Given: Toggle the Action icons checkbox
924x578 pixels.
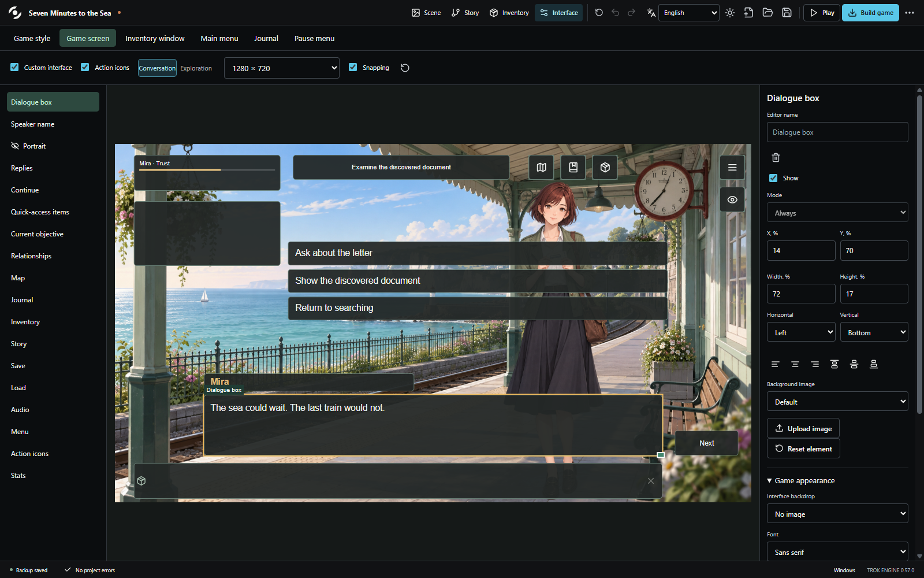Looking at the screenshot, I should click(85, 67).
